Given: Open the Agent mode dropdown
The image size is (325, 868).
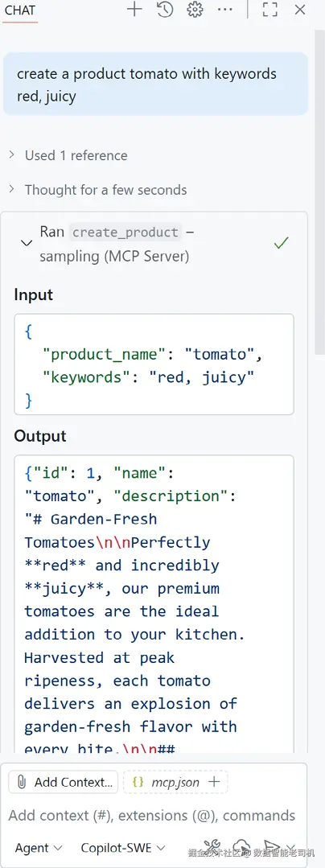Looking at the screenshot, I should (x=39, y=848).
